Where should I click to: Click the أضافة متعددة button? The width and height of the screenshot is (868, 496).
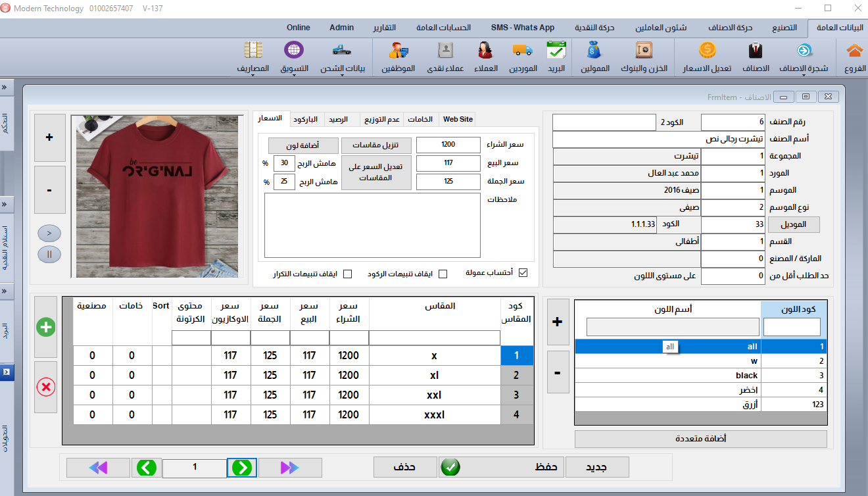(x=701, y=439)
